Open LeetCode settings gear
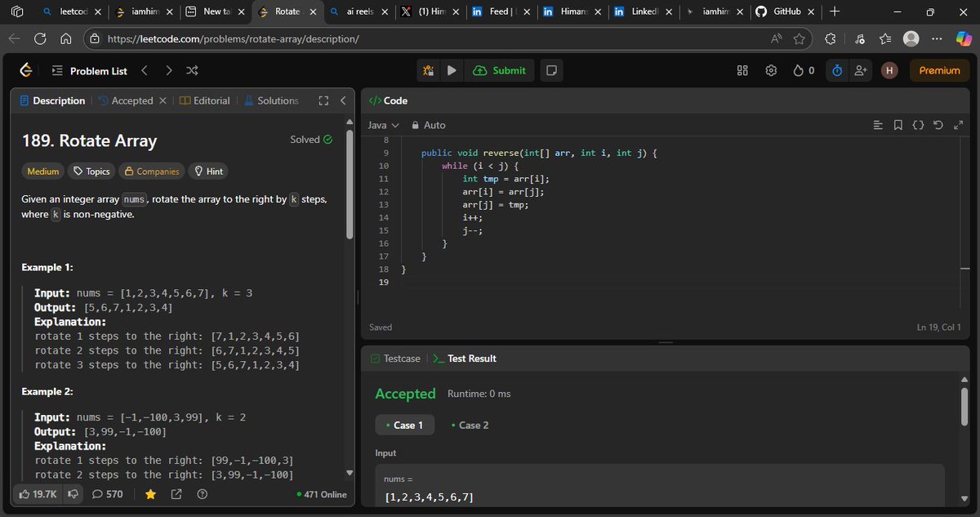 [x=771, y=70]
